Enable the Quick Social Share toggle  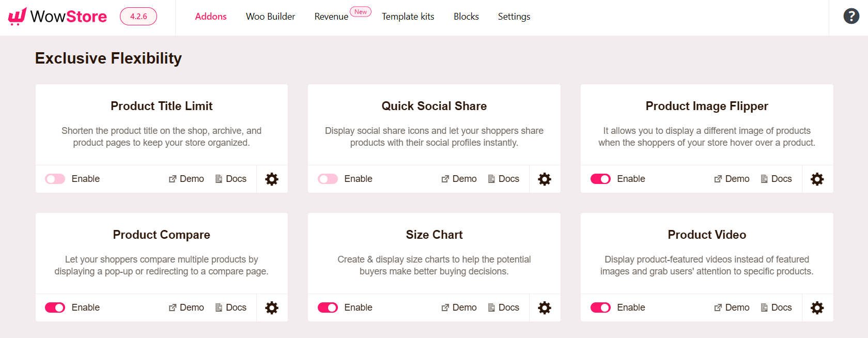(x=328, y=179)
